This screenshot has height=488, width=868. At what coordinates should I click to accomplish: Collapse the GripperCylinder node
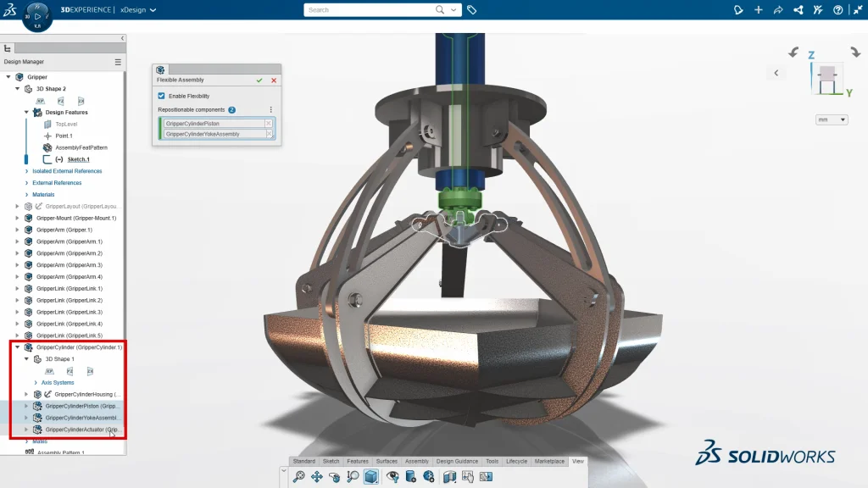point(17,347)
